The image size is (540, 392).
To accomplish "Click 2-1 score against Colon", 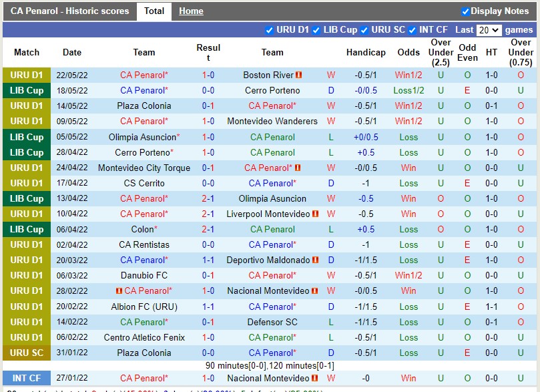I will point(208,230).
